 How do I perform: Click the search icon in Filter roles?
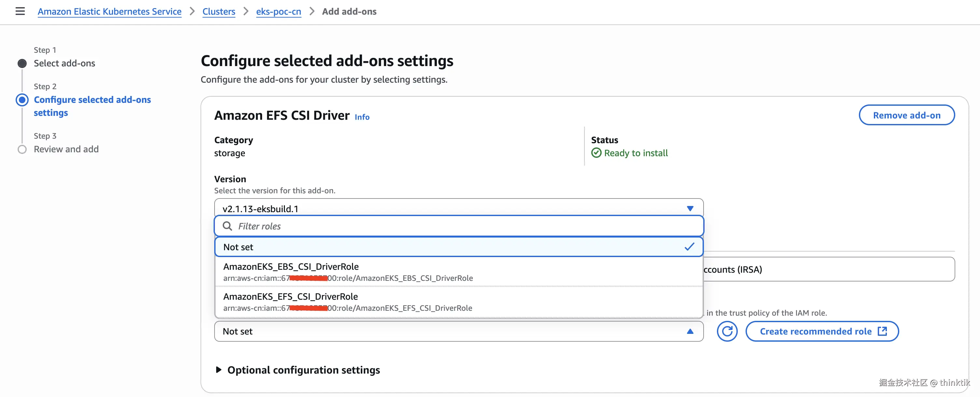[228, 226]
